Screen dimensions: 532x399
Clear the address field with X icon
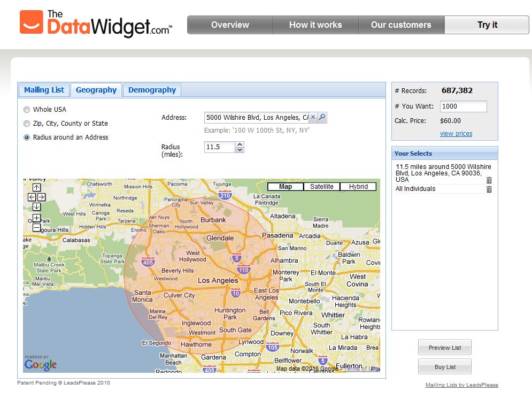(313, 117)
